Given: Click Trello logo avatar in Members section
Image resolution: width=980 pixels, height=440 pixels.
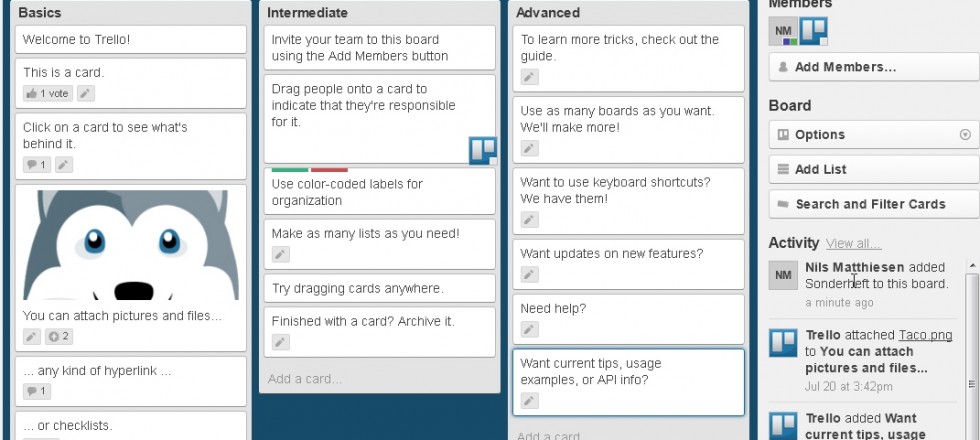Looking at the screenshot, I should point(814,31).
